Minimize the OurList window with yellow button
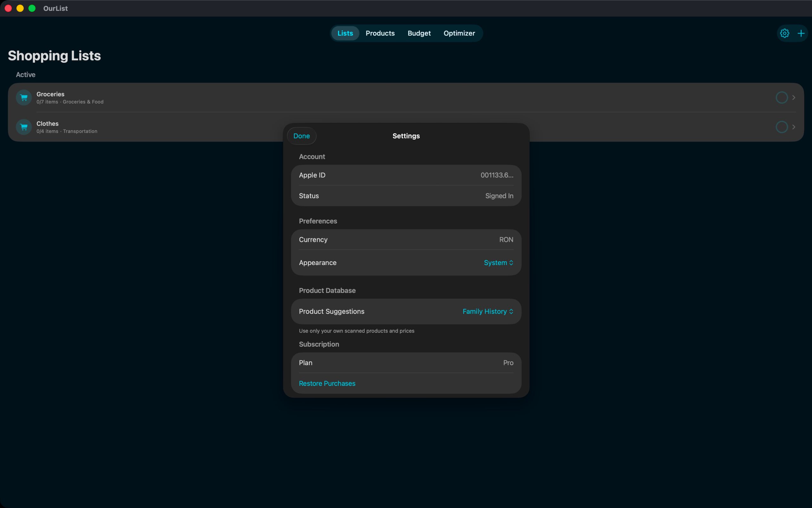The height and width of the screenshot is (508, 812). click(20, 8)
